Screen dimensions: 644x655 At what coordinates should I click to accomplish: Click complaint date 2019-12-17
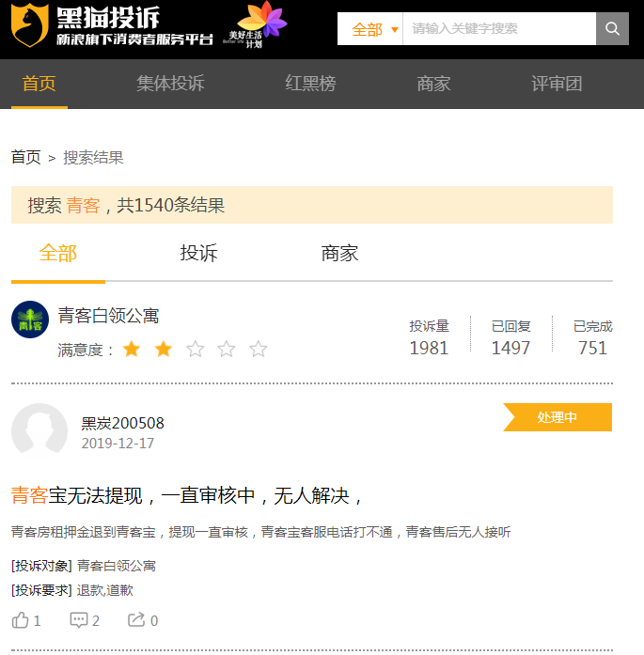pyautogui.click(x=118, y=444)
